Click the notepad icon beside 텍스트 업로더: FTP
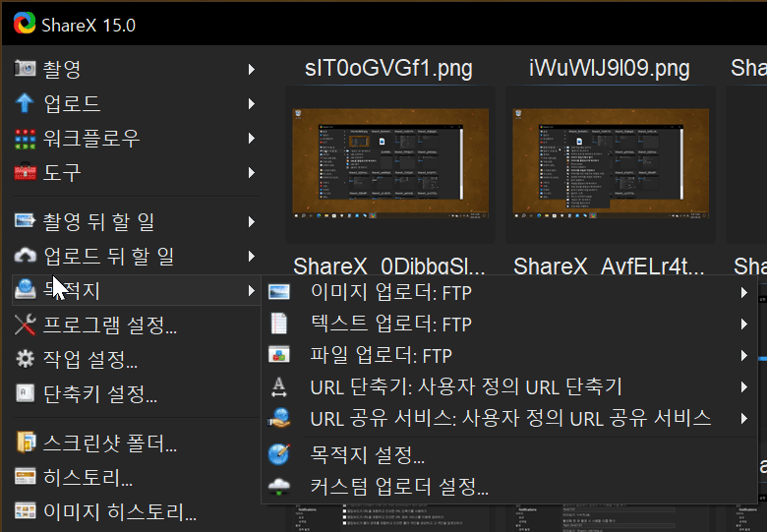767x532 pixels. tap(279, 324)
